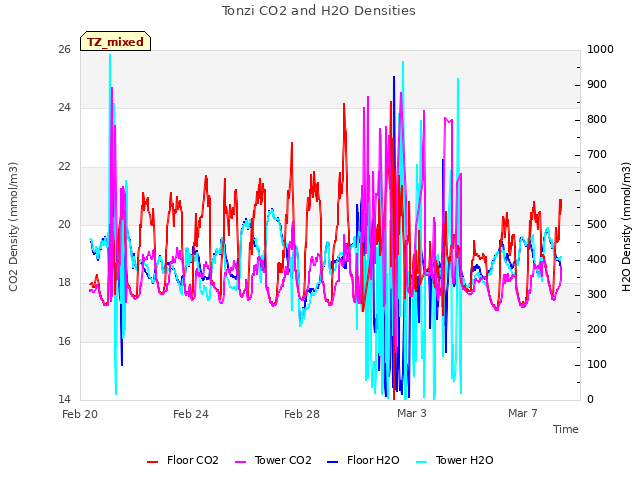Click the 22 tick on the CO2 axis
This screenshot has width=640, height=480.
[64, 167]
